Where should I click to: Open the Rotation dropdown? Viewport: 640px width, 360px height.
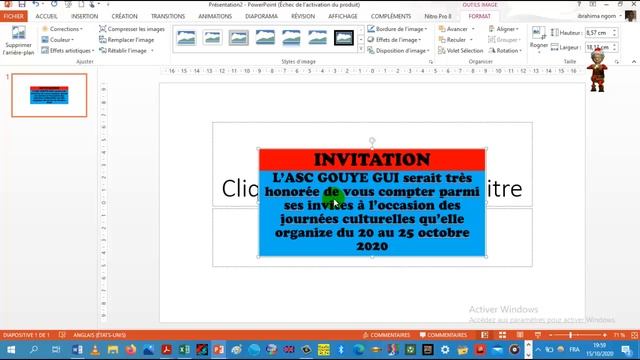pyautogui.click(x=505, y=51)
